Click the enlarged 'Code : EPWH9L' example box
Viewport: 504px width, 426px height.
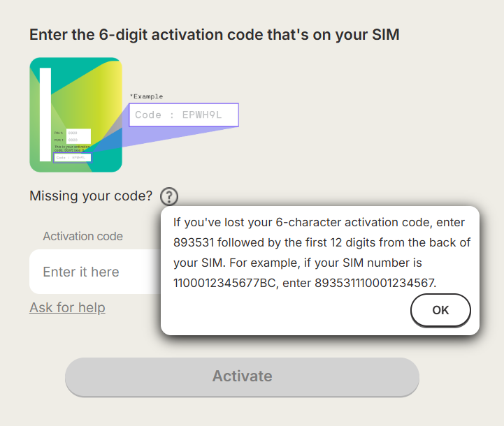(183, 115)
